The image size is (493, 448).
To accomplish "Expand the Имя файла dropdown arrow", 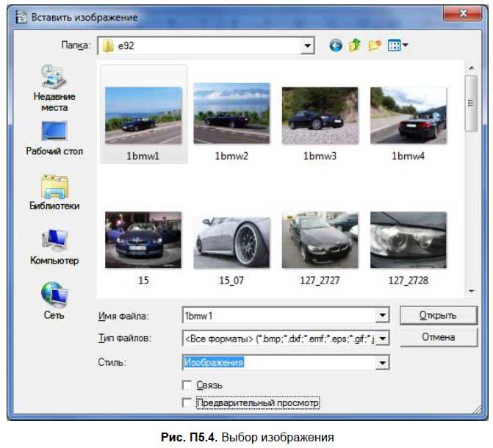I will coord(382,315).
